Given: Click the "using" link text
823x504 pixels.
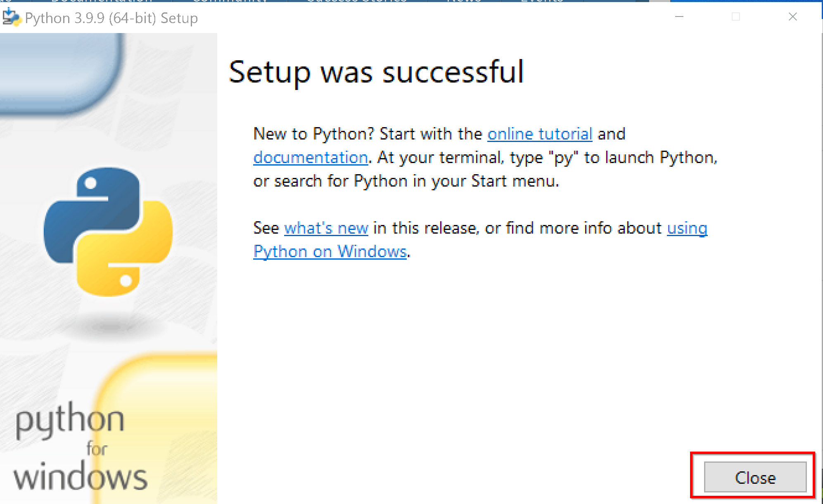Looking at the screenshot, I should 687,228.
